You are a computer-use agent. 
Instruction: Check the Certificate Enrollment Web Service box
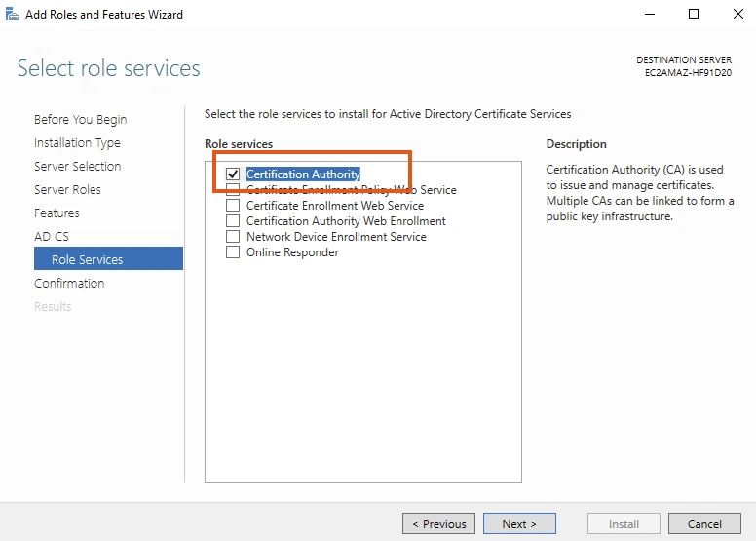(233, 206)
